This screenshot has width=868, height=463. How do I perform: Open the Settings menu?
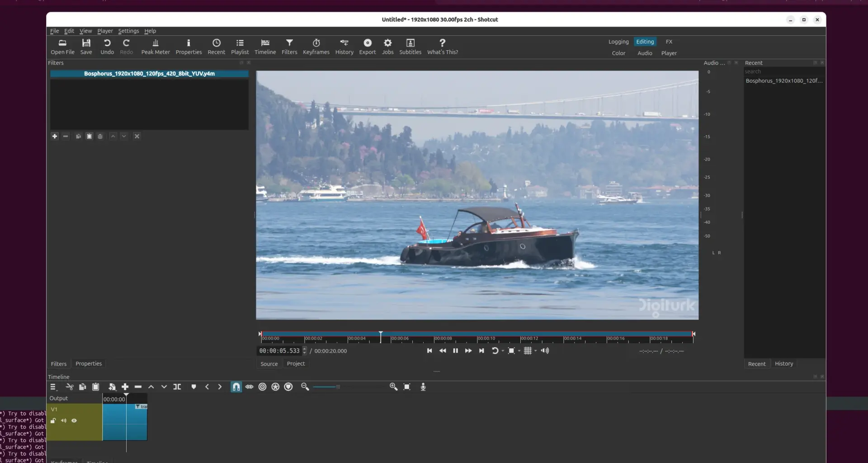tap(128, 31)
